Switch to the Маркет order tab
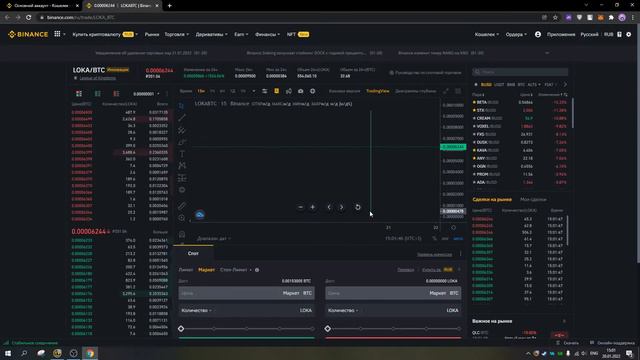The width and height of the screenshot is (640, 360). click(207, 270)
